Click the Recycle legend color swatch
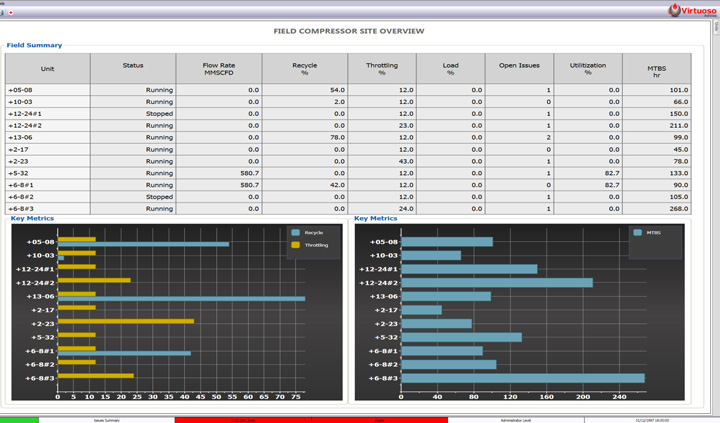This screenshot has height=423, width=720. [296, 233]
